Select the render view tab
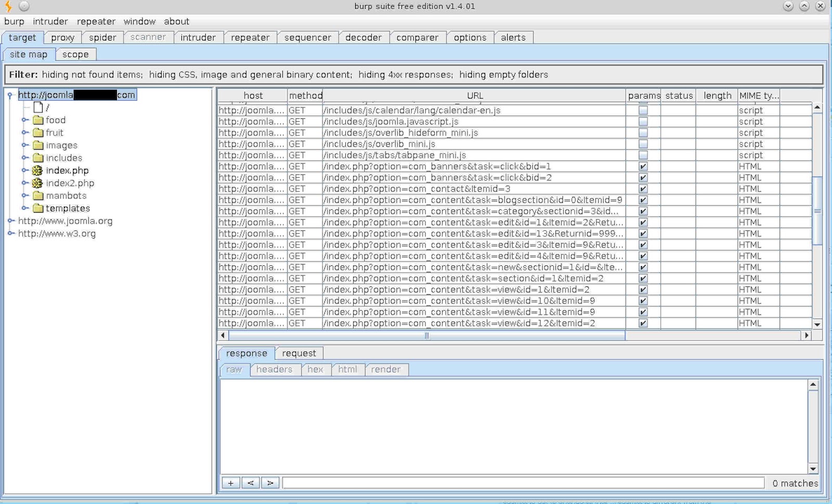This screenshot has height=504, width=832. click(x=386, y=369)
